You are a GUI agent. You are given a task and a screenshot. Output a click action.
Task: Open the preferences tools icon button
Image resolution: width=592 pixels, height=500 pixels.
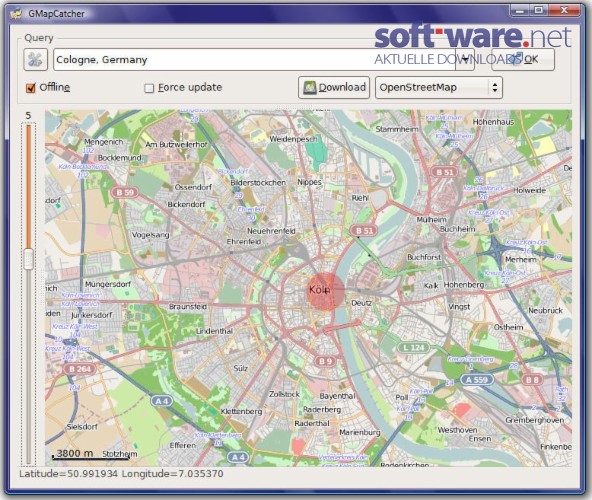tap(35, 60)
